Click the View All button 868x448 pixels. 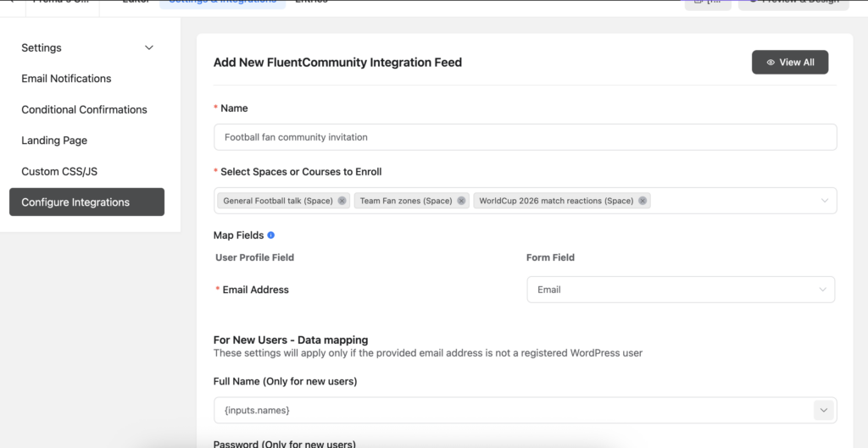pyautogui.click(x=790, y=63)
